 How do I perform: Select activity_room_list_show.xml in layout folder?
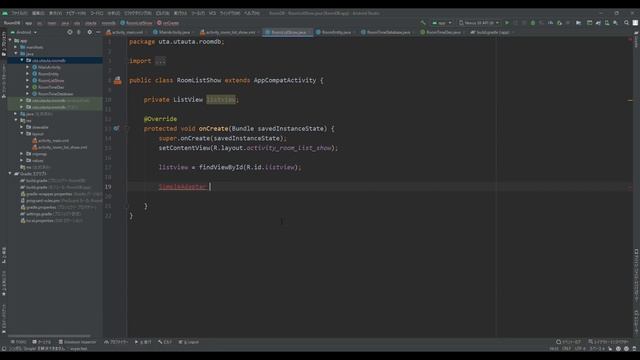pyautogui.click(x=62, y=147)
